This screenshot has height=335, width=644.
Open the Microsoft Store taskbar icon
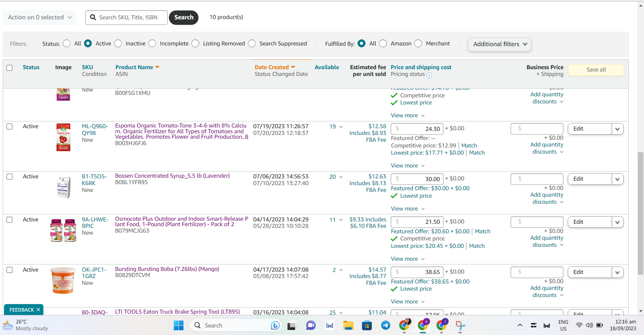367,326
